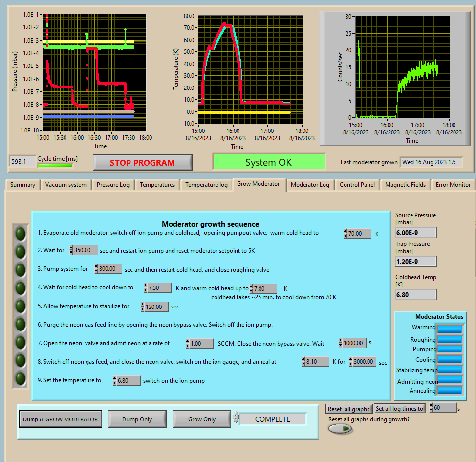Switch to the Vacuum system tab
This screenshot has width=476, height=462.
point(66,185)
